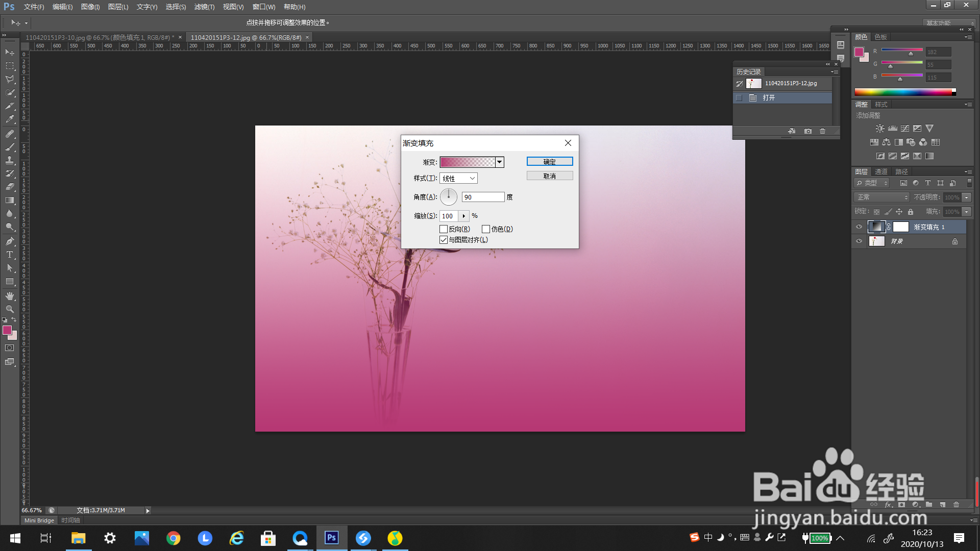Click the 确定 button
Screen dimensions: 980x551
pyautogui.click(x=549, y=162)
